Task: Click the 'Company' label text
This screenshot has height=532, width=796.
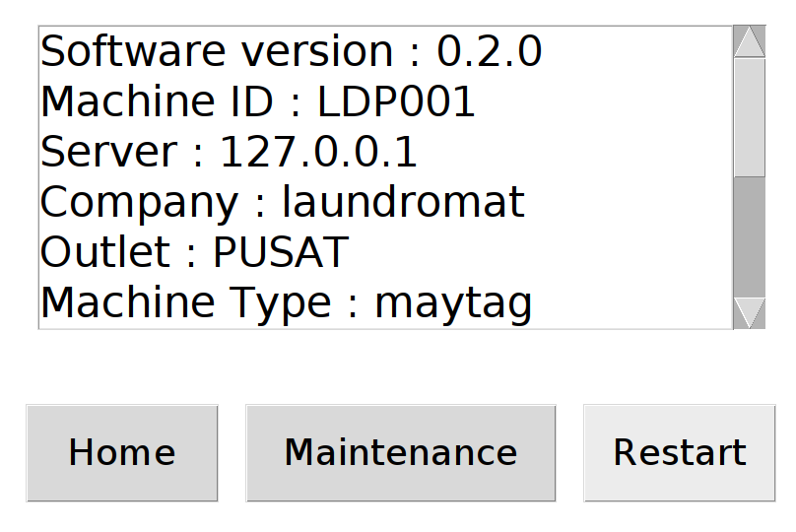Action: pyautogui.click(x=138, y=203)
